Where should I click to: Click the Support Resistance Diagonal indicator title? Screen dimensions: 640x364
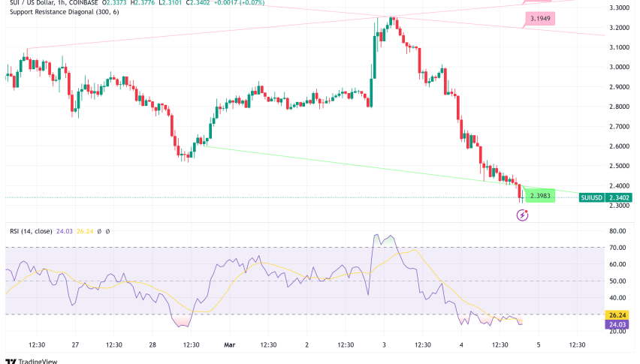pos(65,12)
